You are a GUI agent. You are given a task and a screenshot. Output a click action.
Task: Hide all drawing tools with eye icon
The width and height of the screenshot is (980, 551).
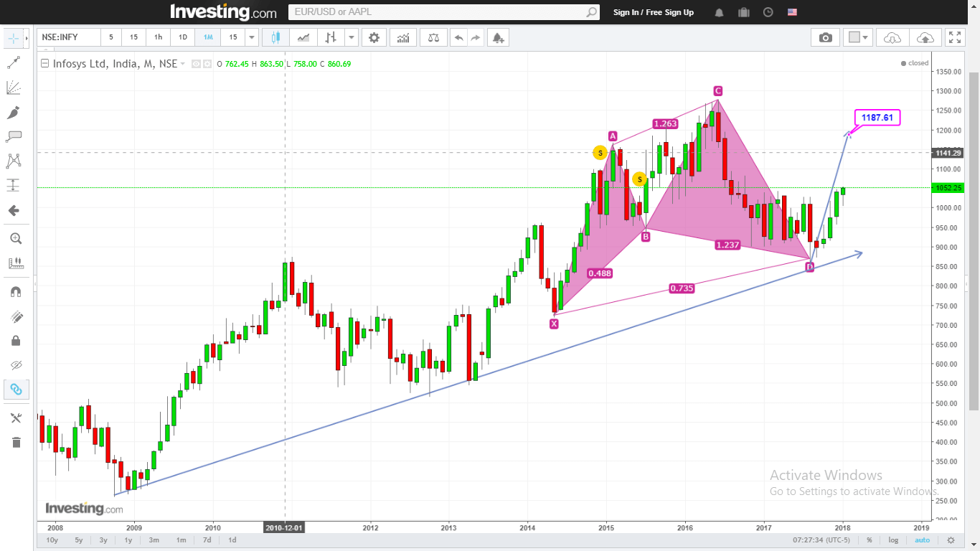pos(16,365)
